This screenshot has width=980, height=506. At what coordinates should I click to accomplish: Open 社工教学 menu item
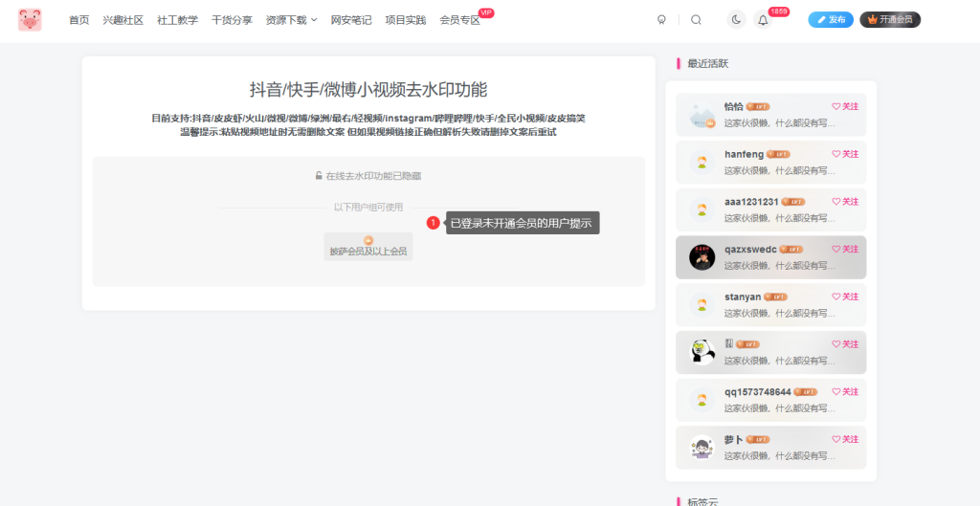pos(177,20)
